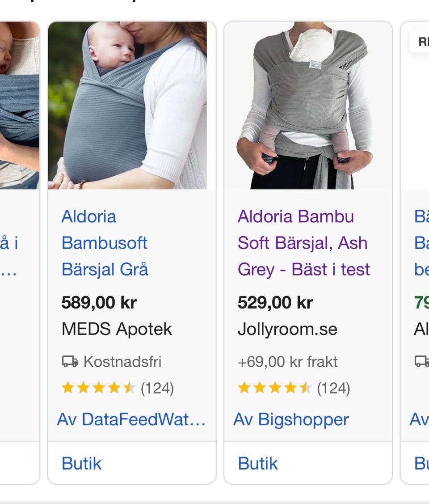
Task: Click the 529,00 kr price
Action: [275, 303]
